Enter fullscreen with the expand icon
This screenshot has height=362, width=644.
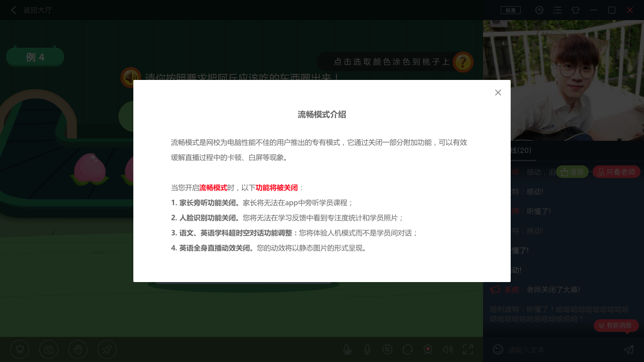[x=468, y=349]
